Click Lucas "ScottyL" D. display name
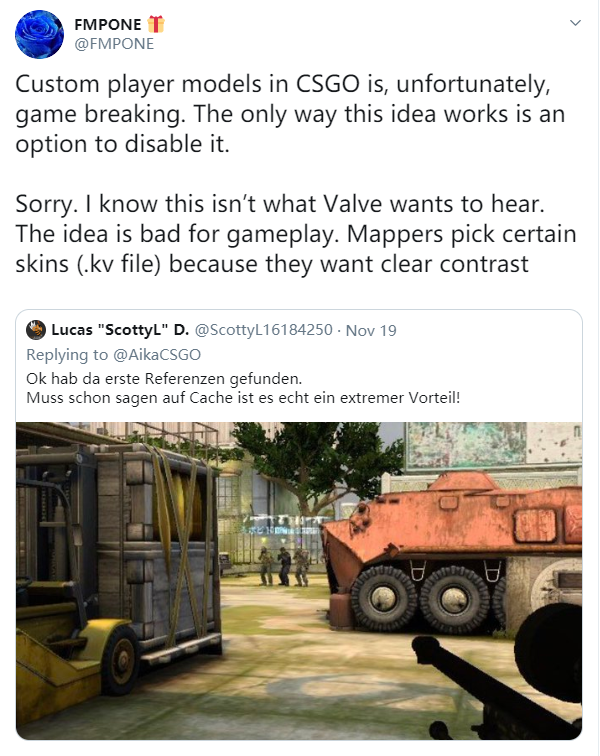 (x=120, y=330)
